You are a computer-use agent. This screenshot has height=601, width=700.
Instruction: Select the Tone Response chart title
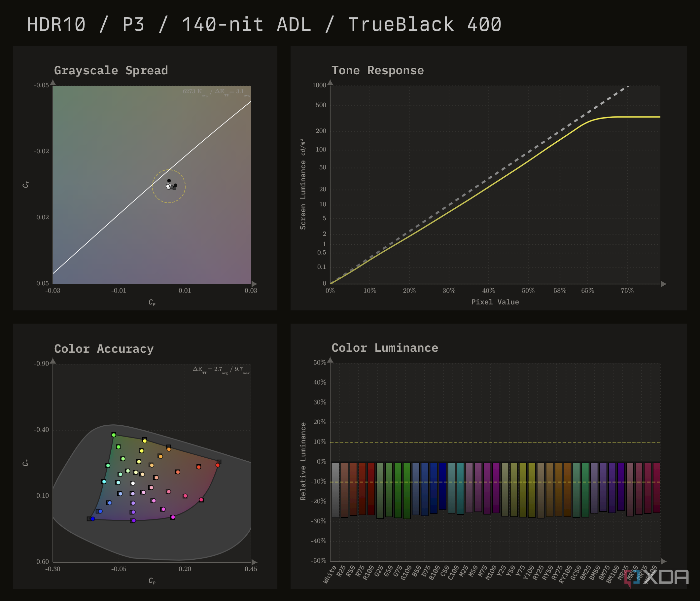377,70
